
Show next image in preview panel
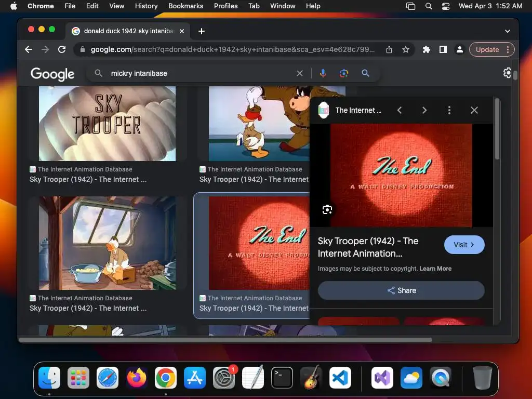click(424, 110)
